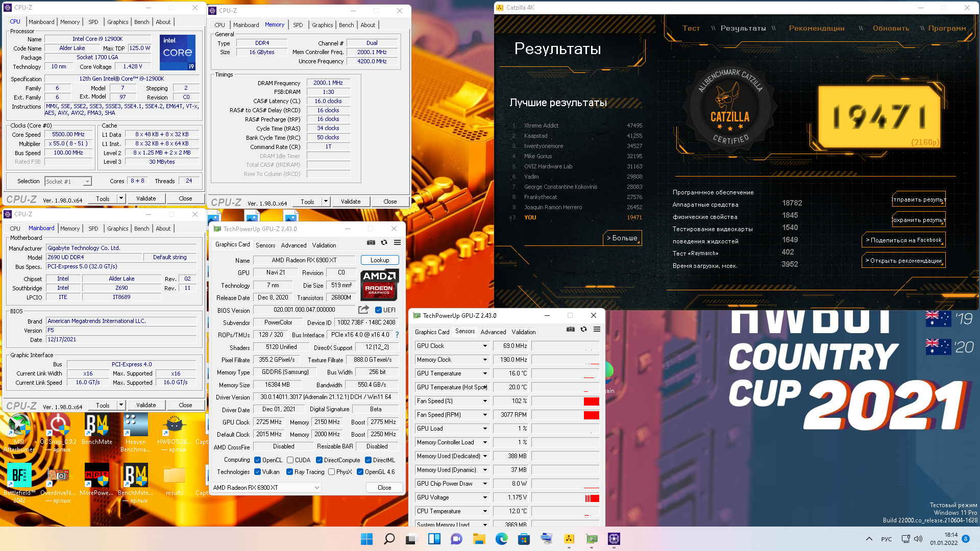Click the Lookup button in GPU-Z
This screenshot has height=551, width=980.
click(x=380, y=260)
